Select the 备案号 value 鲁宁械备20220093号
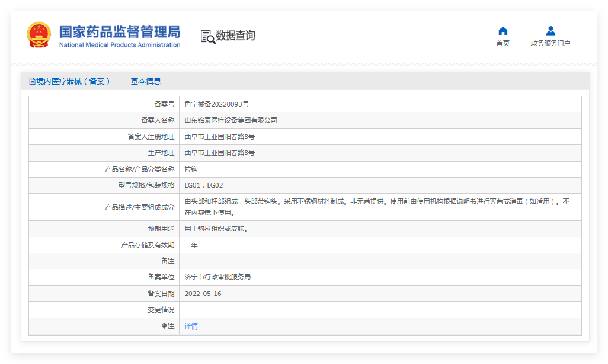608x364 pixels. click(218, 104)
